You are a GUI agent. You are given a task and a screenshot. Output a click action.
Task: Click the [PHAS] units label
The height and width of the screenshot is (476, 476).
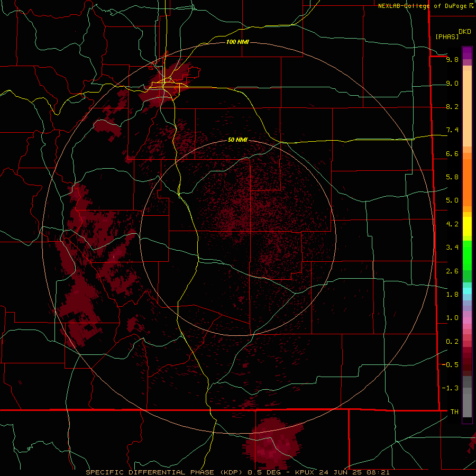tap(447, 36)
